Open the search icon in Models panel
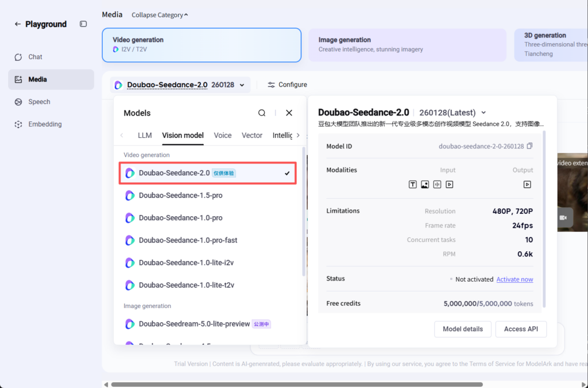Screen dimensions: 588x388 (x=262, y=113)
